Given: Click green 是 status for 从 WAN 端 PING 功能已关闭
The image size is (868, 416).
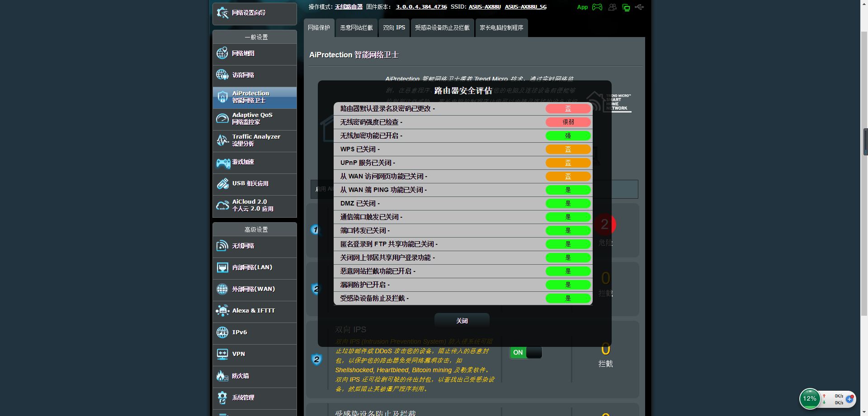Looking at the screenshot, I should [x=568, y=190].
